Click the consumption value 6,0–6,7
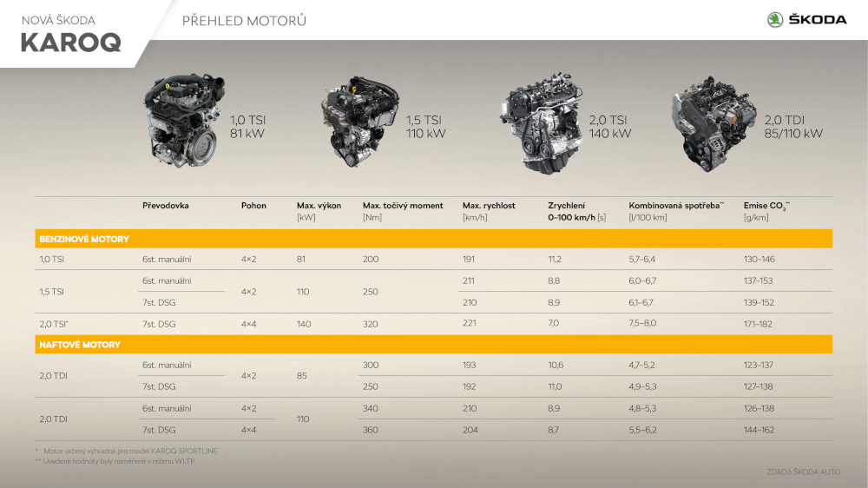Screen dimensions: 868x488 click(642, 280)
